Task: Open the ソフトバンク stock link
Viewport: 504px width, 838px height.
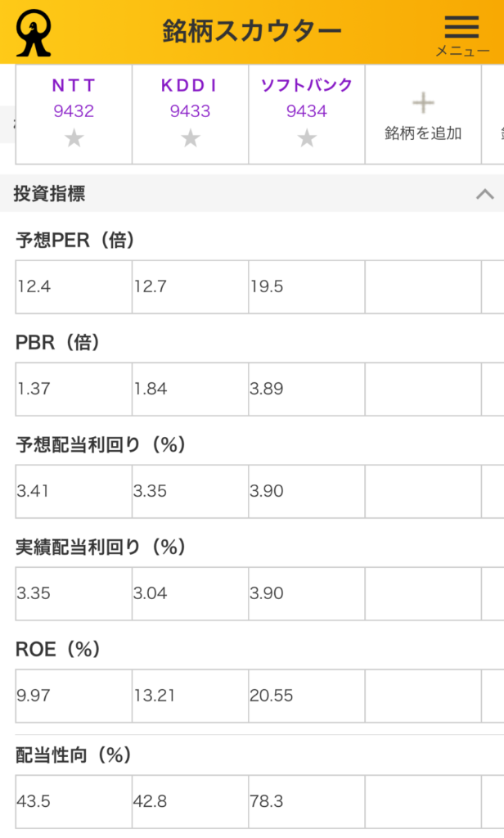Action: (307, 86)
